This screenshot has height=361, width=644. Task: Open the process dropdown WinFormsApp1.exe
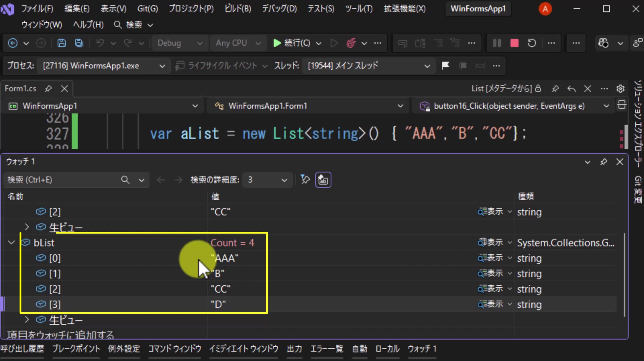(x=103, y=66)
